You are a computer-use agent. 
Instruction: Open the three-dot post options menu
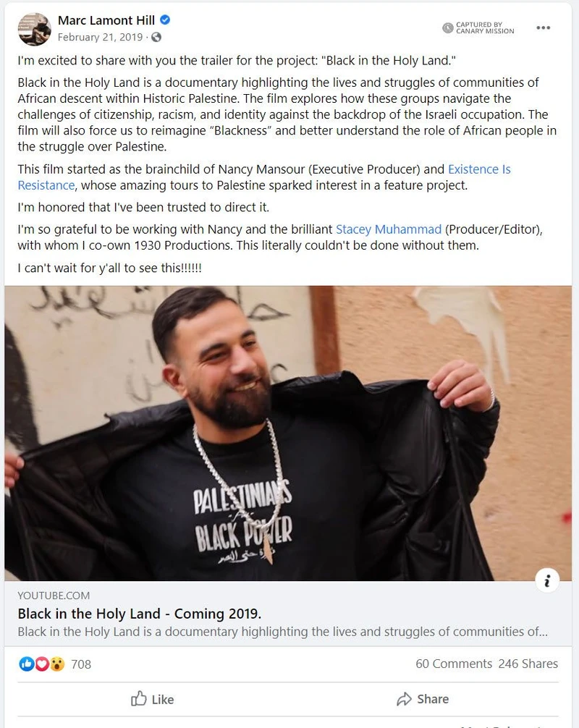(x=543, y=27)
